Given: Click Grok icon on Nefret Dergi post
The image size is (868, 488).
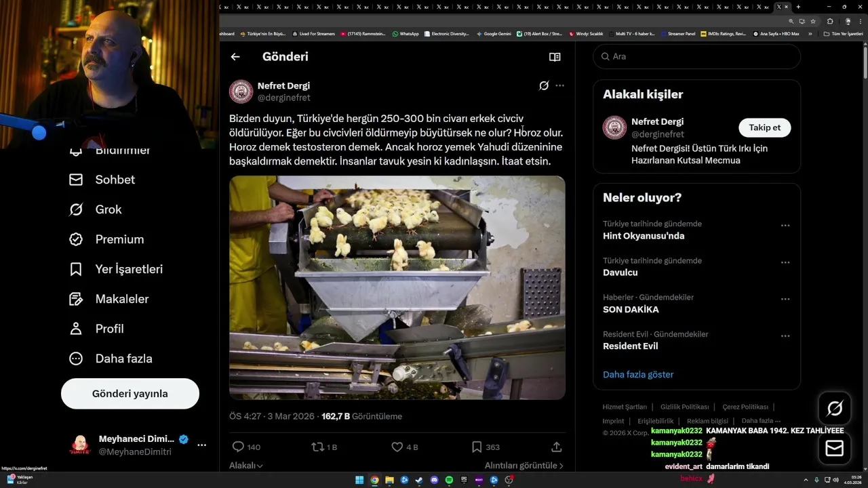Looking at the screenshot, I should tap(544, 85).
